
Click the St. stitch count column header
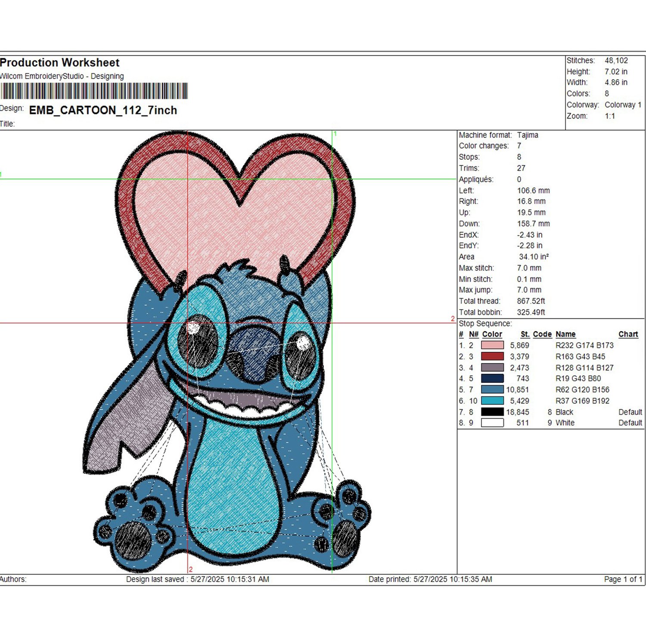point(525,334)
